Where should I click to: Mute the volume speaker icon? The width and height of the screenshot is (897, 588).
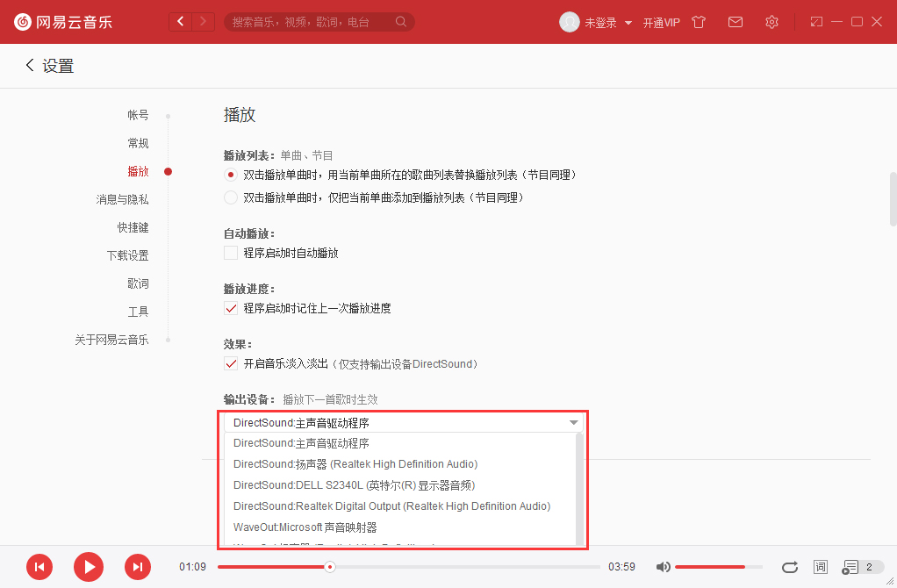click(x=664, y=567)
